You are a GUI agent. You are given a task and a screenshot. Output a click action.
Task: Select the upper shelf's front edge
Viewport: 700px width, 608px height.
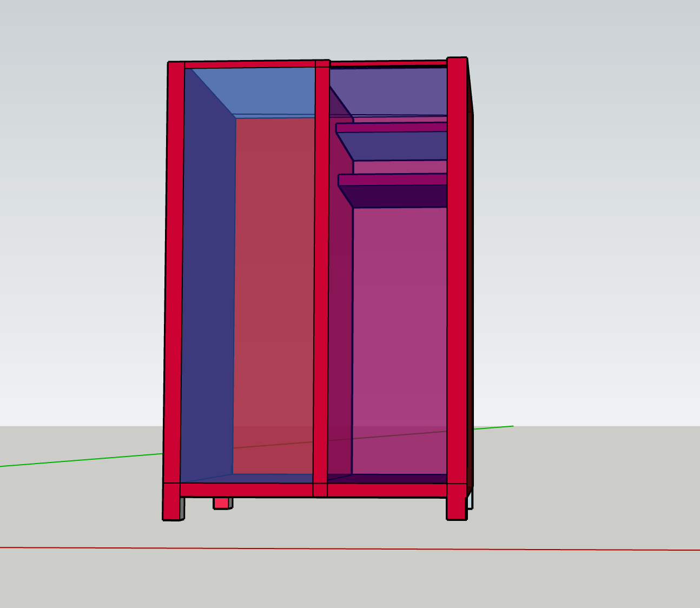point(392,128)
